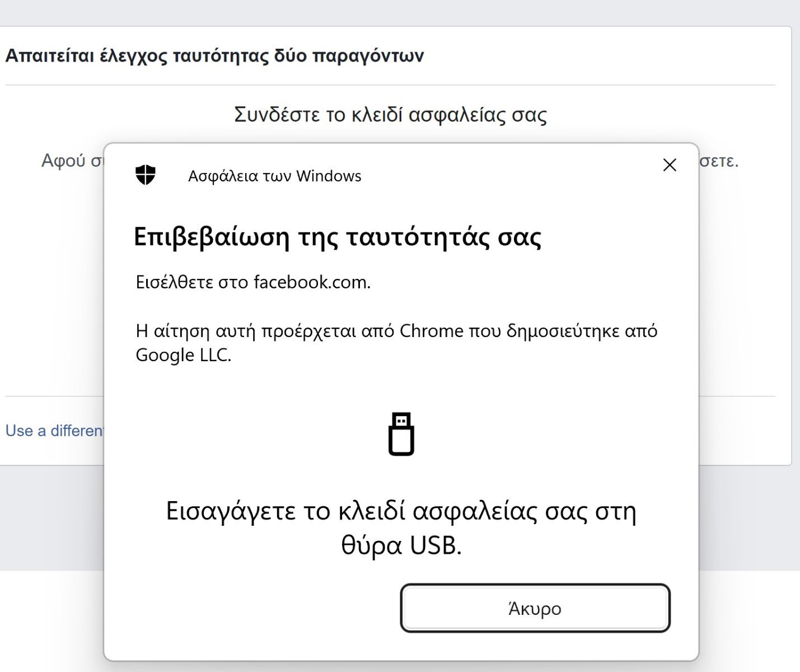Click the partially hidden 'Αφού' page text
The image size is (800, 672).
pyautogui.click(x=62, y=161)
